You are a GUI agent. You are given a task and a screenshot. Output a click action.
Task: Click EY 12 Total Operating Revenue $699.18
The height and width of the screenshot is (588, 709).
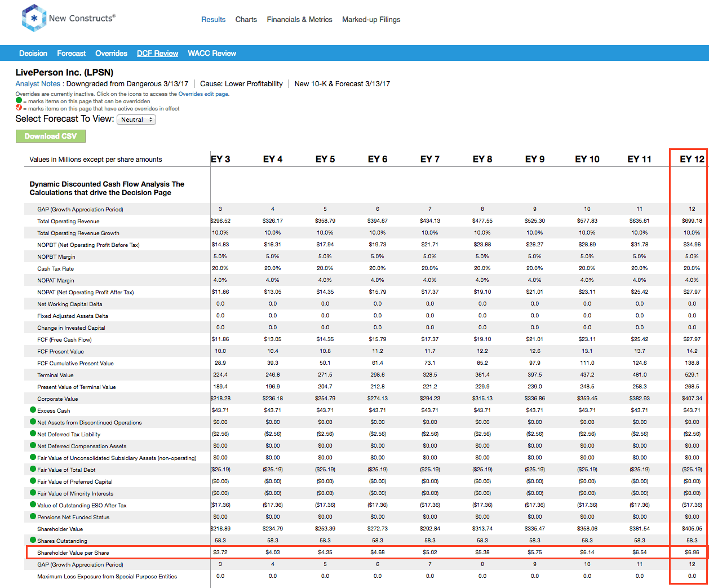click(x=692, y=220)
